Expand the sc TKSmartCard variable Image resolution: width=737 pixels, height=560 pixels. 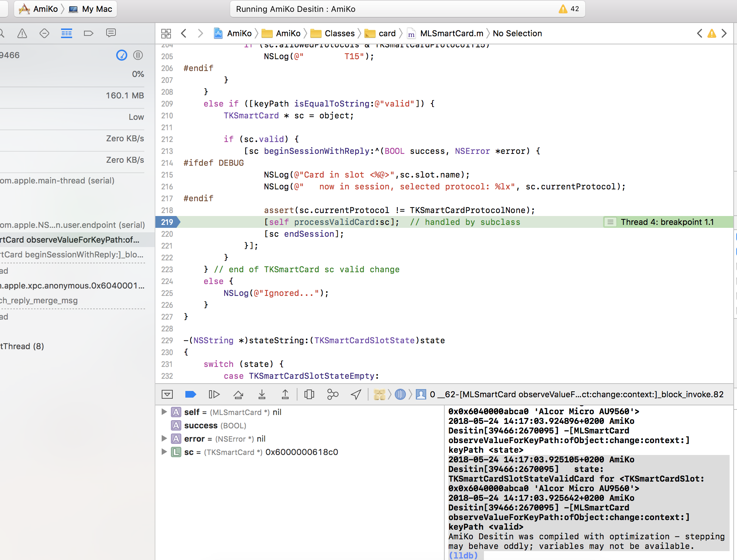164,452
